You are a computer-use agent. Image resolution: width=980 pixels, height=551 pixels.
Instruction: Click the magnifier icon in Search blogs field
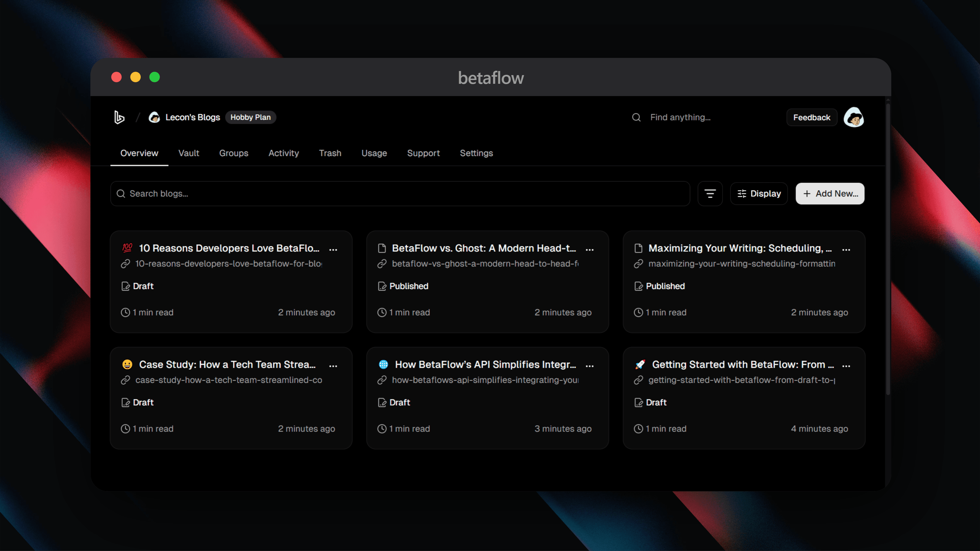coord(121,194)
